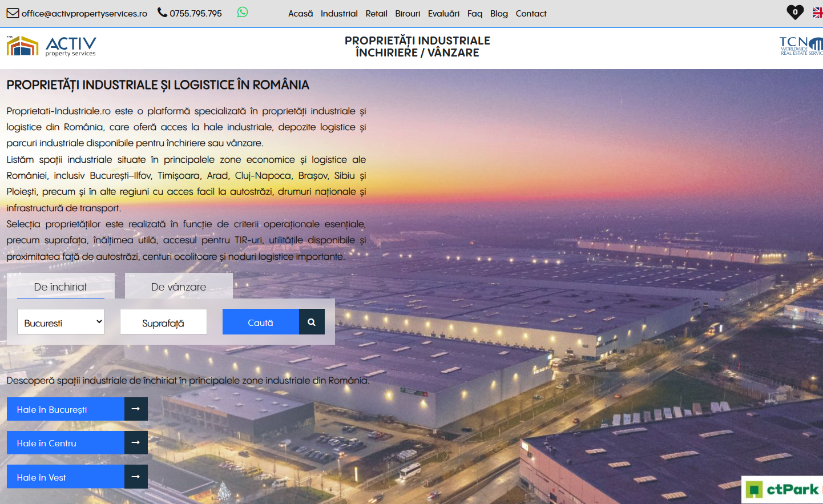The image size is (823, 504).
Task: Open Hale în Centru listings
Action: click(x=64, y=443)
